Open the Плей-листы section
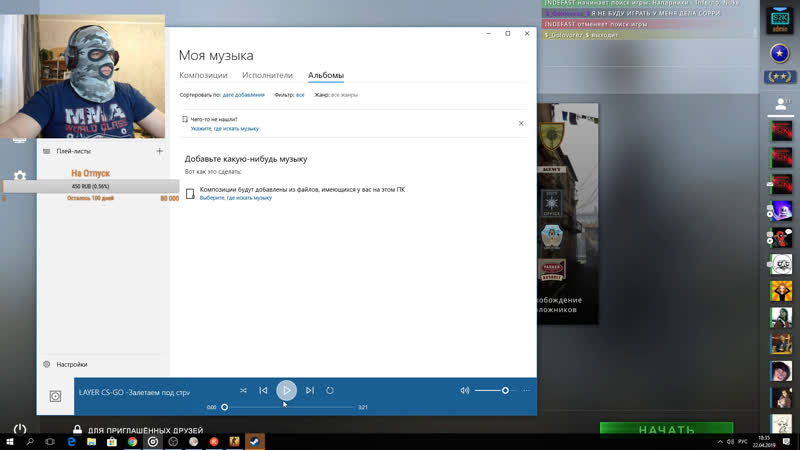This screenshot has width=800, height=450. coord(73,151)
